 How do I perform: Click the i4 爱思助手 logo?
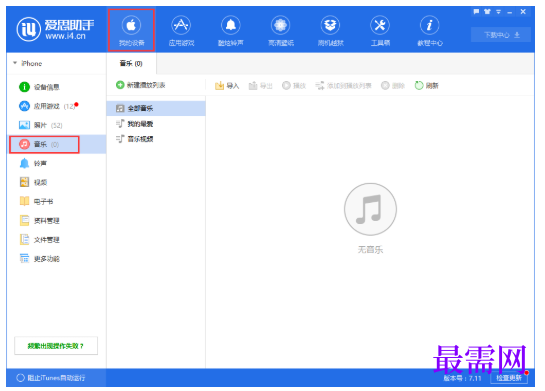click(56, 29)
